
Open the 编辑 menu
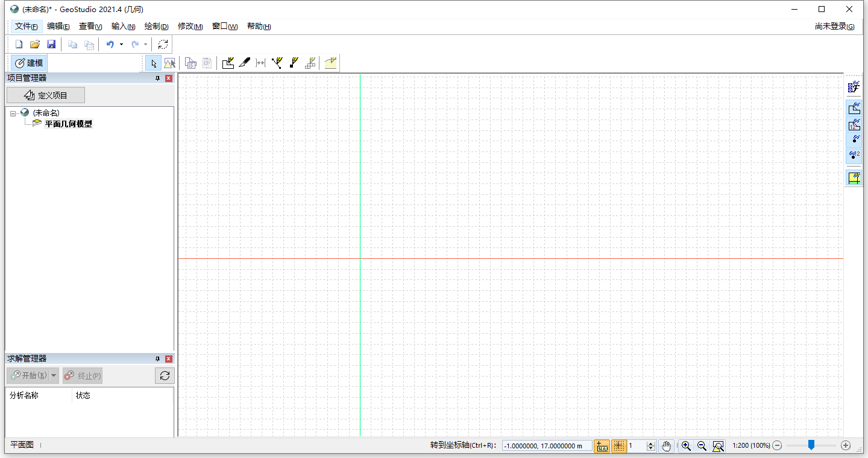[58, 27]
